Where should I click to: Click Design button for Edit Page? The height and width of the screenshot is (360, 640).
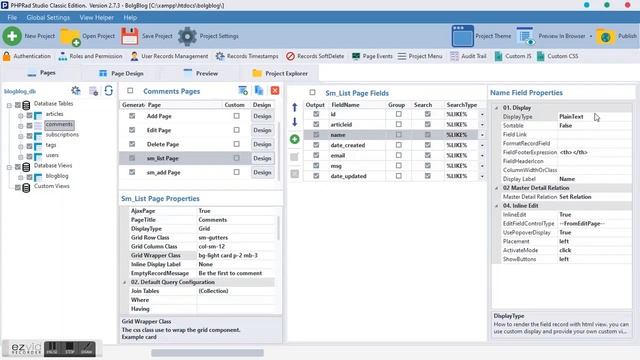262,130
